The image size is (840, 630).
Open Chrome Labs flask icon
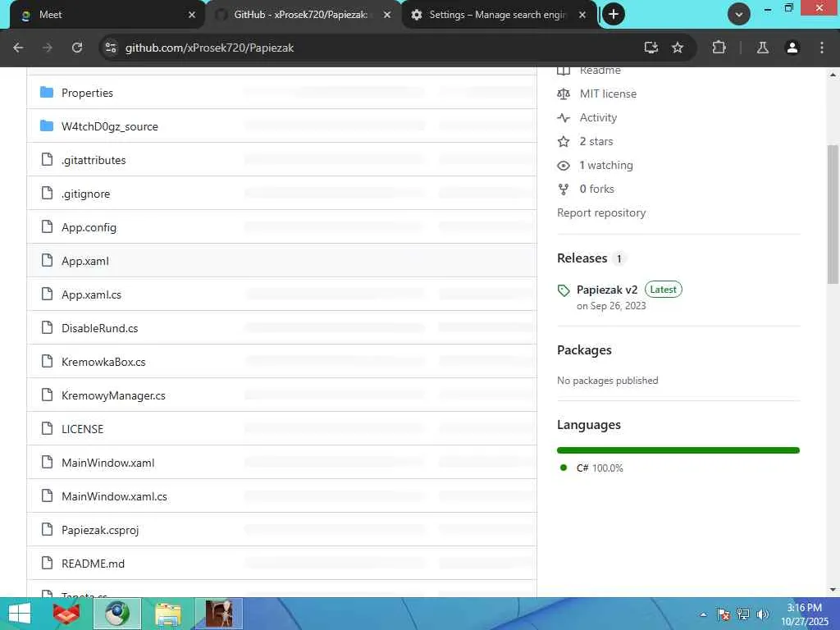762,48
